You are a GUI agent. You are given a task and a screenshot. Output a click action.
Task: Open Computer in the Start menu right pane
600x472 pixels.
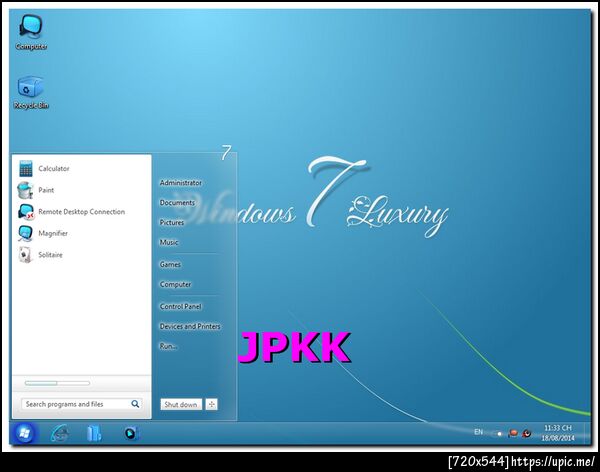pos(176,284)
